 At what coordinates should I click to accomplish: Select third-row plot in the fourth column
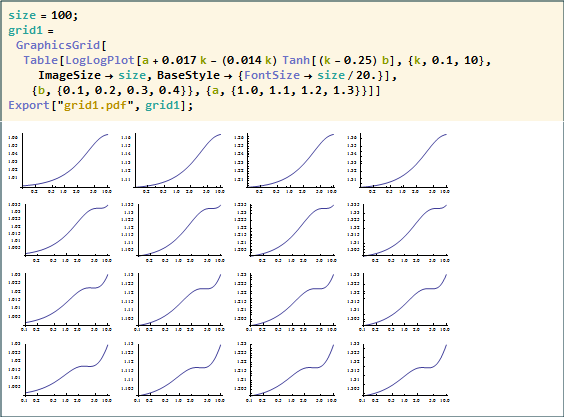399,302
